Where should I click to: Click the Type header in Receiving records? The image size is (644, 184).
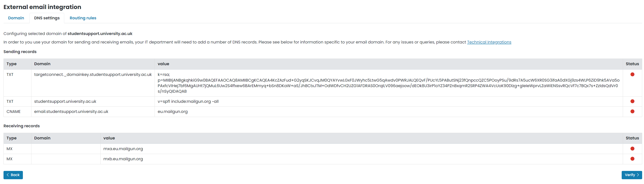(x=11, y=138)
